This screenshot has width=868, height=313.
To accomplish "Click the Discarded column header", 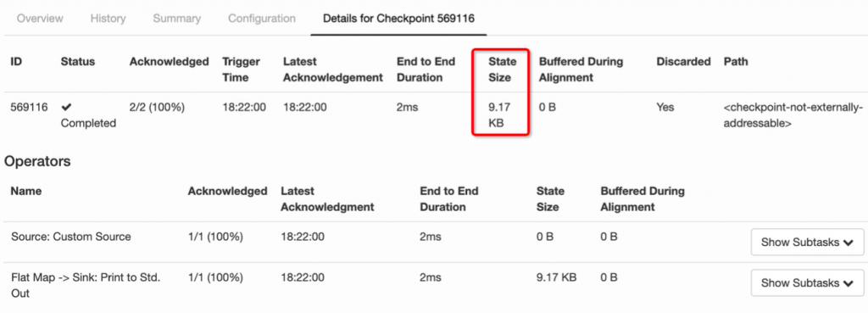I will tap(684, 61).
